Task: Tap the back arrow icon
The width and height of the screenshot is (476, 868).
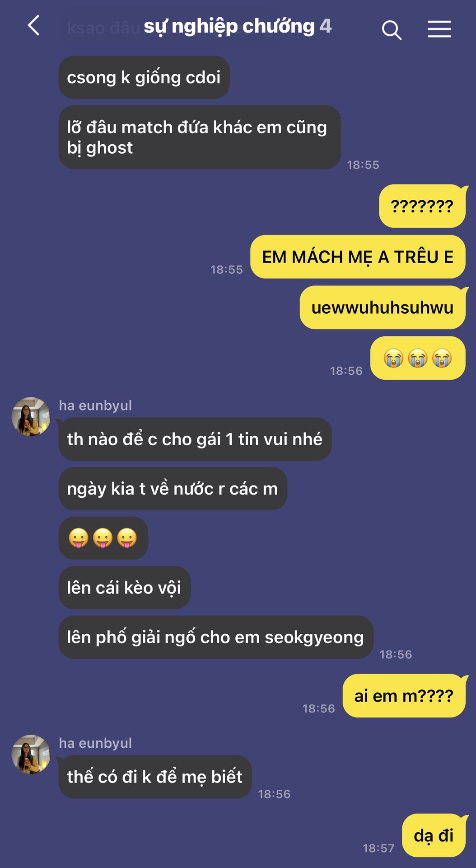Action: click(34, 25)
